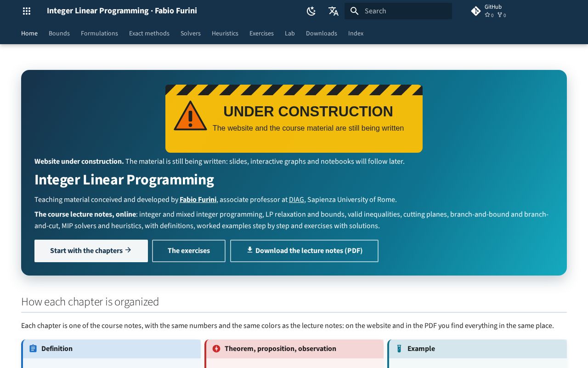Click the 'How each chapter is organized' heading

(90, 302)
